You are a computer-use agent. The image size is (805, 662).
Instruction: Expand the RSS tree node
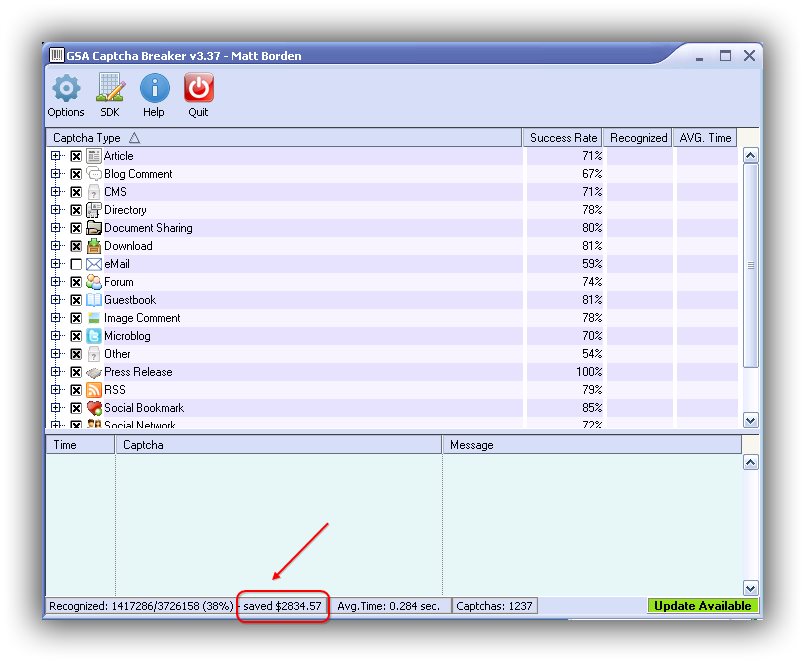(x=55, y=389)
